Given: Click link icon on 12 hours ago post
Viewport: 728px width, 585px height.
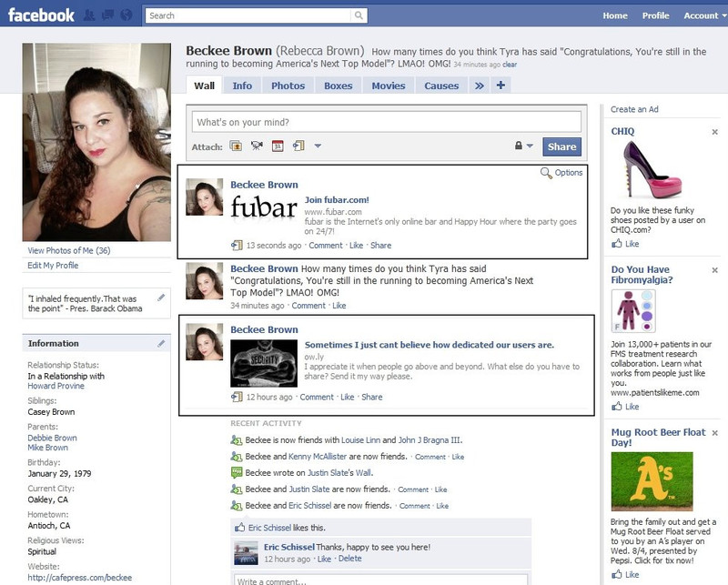Looking at the screenshot, I should tap(237, 397).
